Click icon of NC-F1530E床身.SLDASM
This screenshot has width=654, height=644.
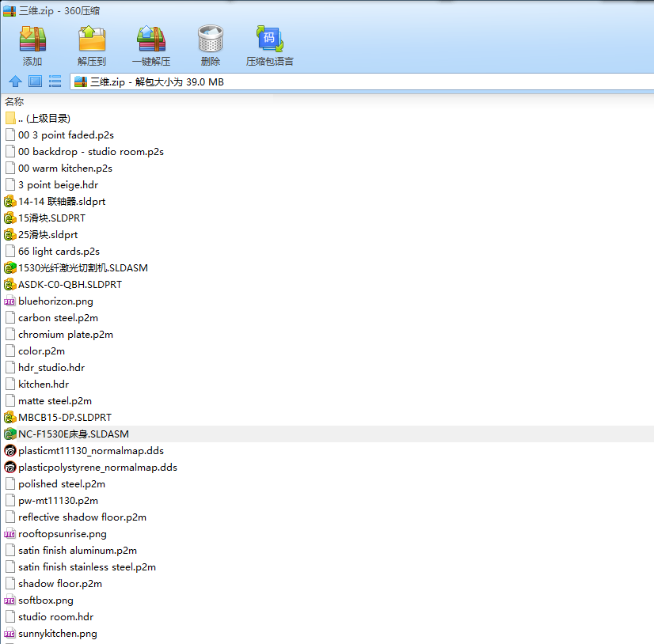(x=10, y=434)
